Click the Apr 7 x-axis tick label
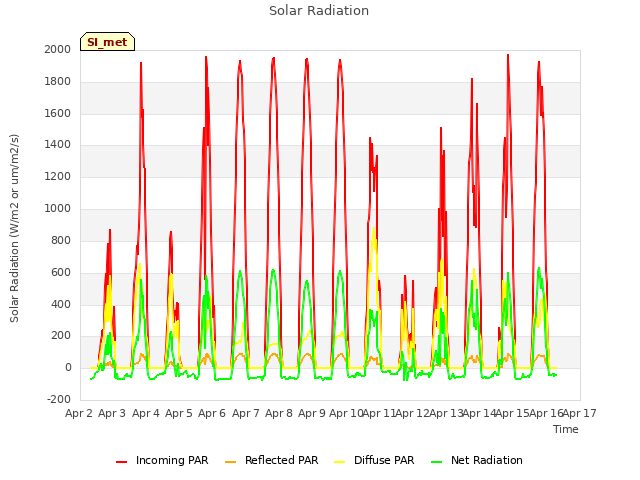Screen dimensions: 640x480 pyautogui.click(x=246, y=413)
